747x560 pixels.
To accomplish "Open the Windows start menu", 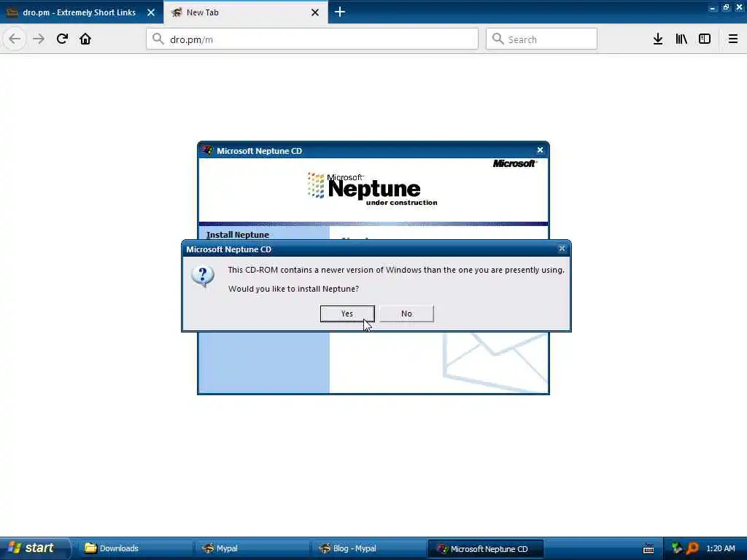I will (x=34, y=548).
